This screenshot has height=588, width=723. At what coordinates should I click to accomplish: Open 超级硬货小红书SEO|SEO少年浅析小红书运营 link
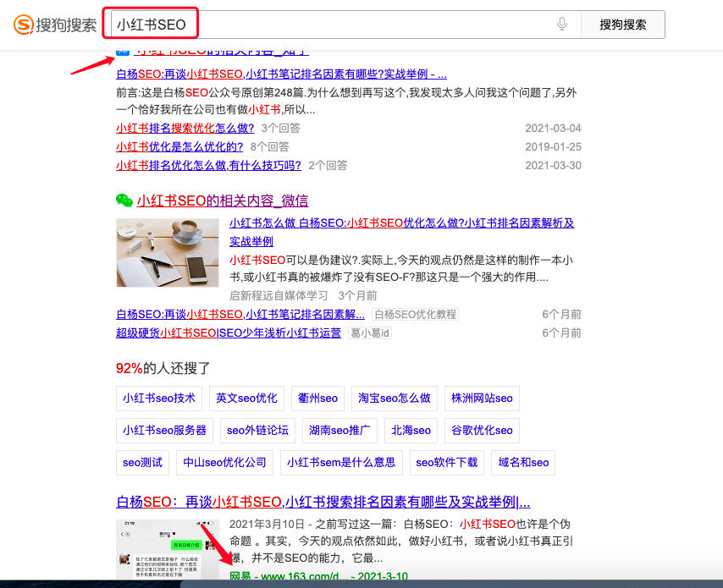[x=229, y=332]
